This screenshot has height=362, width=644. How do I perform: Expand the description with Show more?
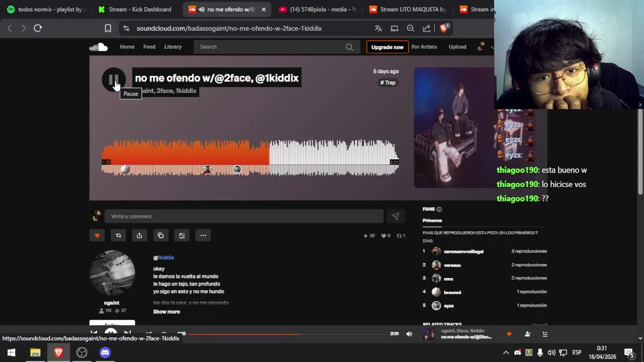click(167, 312)
